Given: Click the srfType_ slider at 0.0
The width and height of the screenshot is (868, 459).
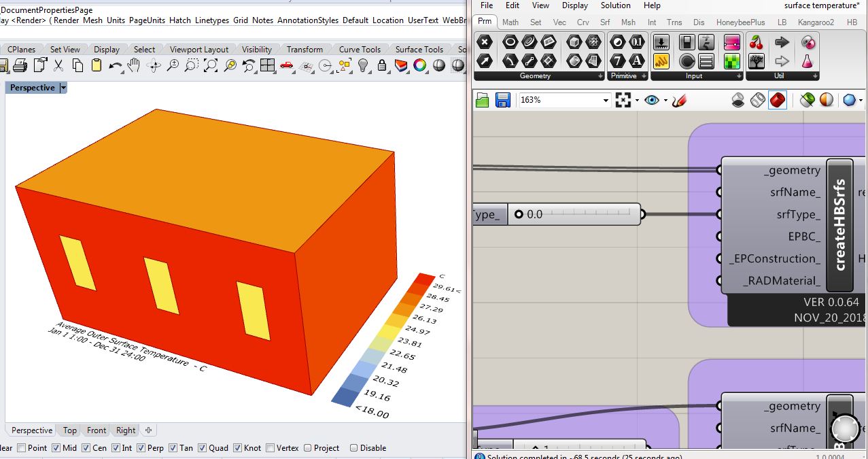Looking at the screenshot, I should (574, 214).
